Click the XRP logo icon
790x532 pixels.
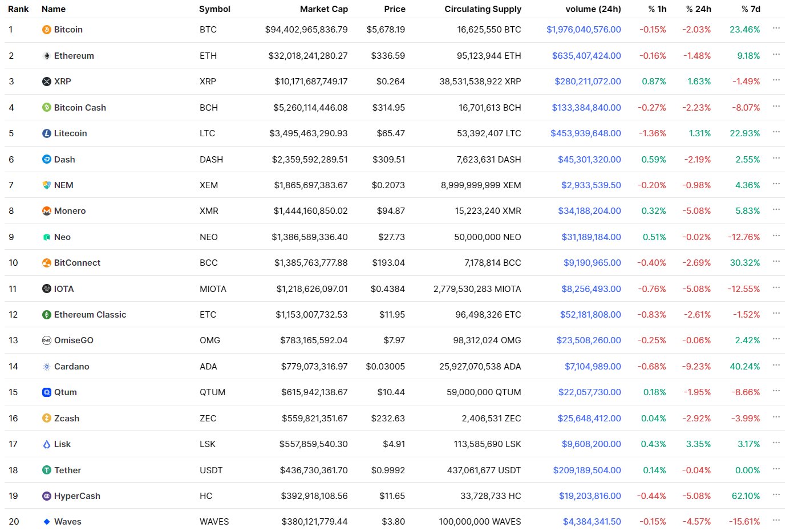tap(47, 82)
